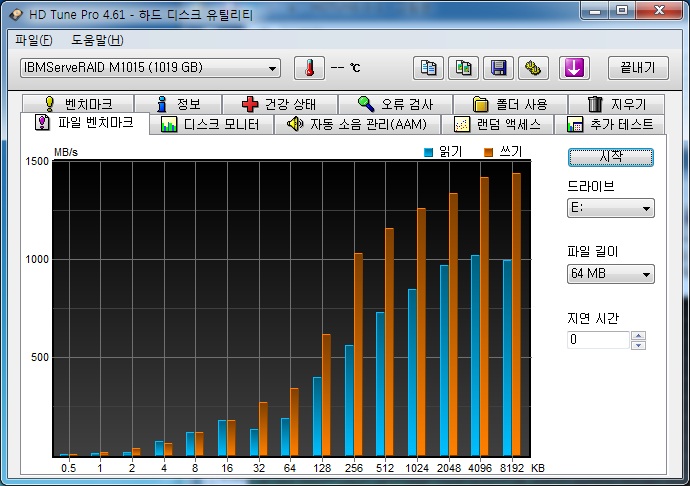Click the '드라이브' label text
The image size is (690, 486).
(591, 186)
